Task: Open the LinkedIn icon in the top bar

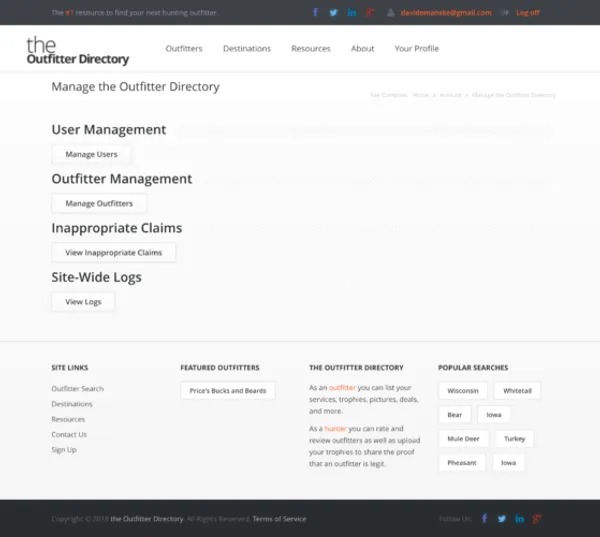Action: (x=352, y=13)
